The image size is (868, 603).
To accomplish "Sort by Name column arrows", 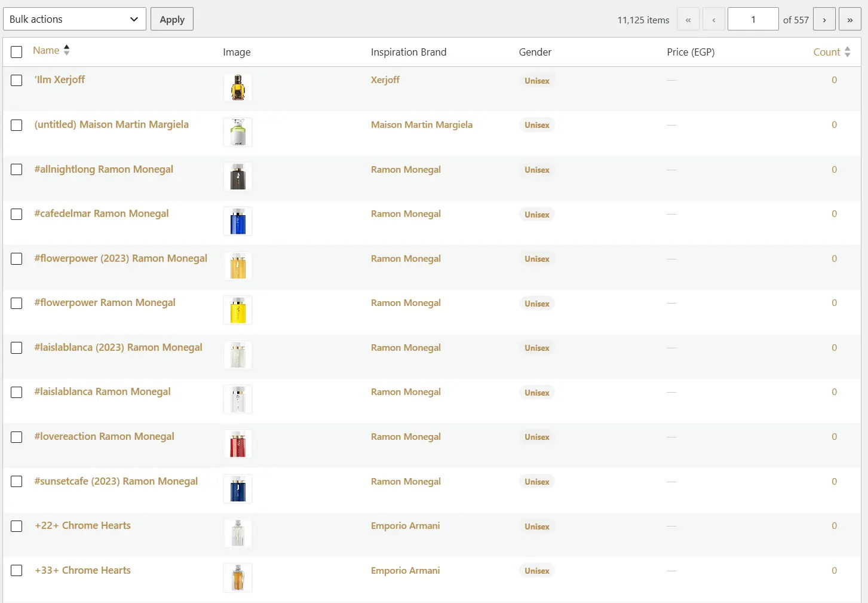I will point(67,50).
